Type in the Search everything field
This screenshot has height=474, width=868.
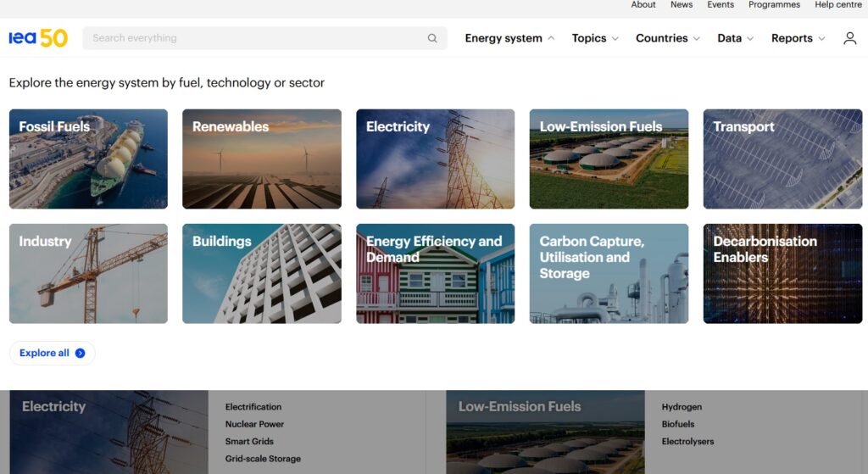tap(254, 38)
